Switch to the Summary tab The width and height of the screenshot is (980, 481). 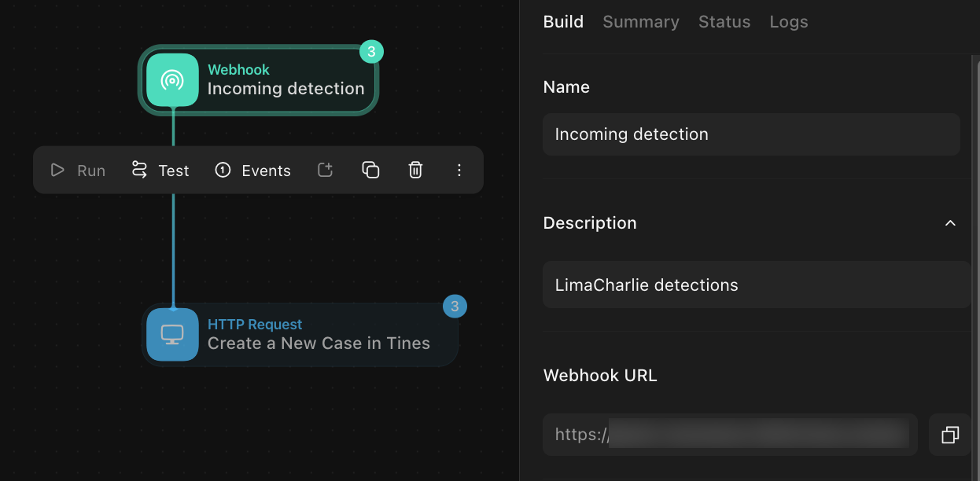click(x=640, y=22)
